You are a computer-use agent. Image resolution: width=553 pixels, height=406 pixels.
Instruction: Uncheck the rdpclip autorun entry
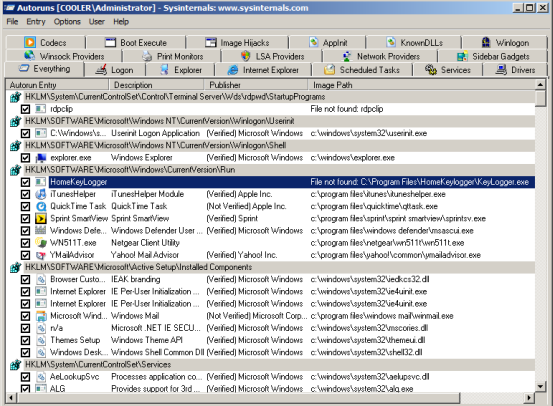click(x=25, y=109)
